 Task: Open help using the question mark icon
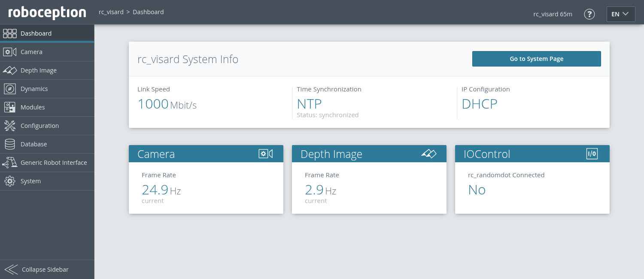[589, 14]
